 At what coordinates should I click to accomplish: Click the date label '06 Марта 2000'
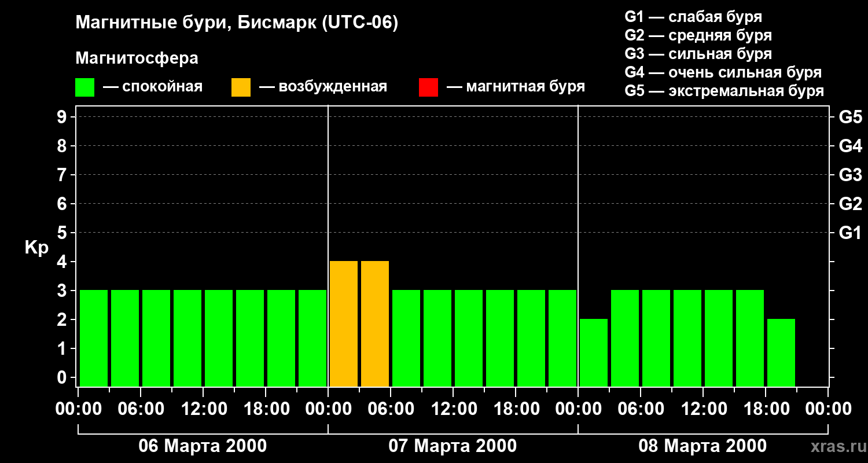click(203, 446)
